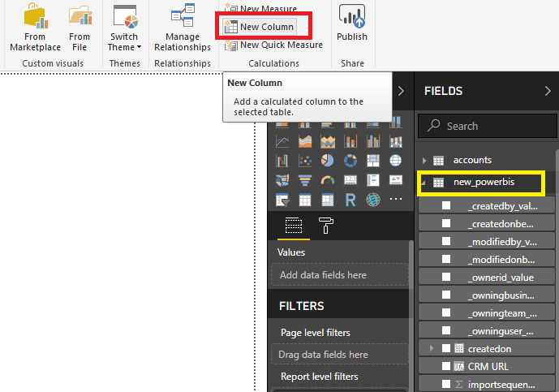The width and height of the screenshot is (559, 392).
Task: Select the pie chart visualization
Action: (x=328, y=161)
